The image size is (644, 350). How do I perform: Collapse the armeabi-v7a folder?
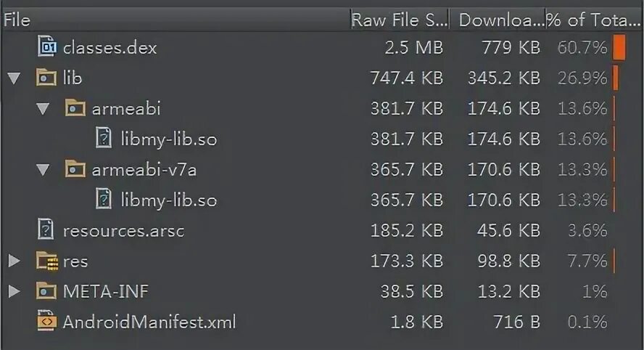(43, 169)
